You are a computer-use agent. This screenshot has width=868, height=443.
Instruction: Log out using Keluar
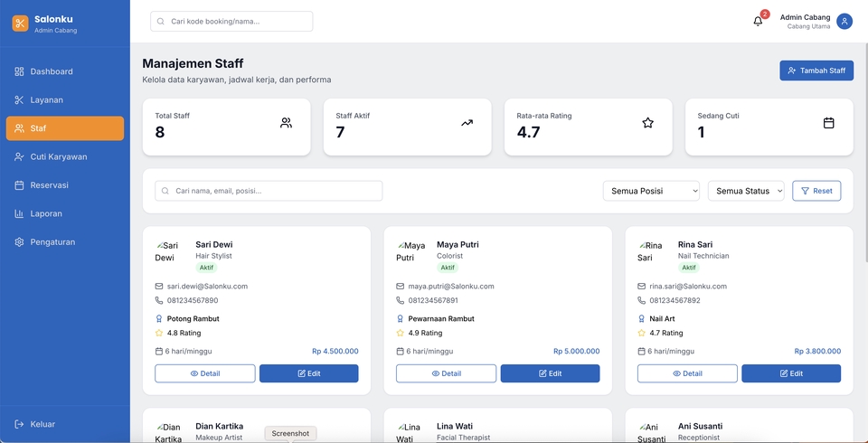point(42,424)
